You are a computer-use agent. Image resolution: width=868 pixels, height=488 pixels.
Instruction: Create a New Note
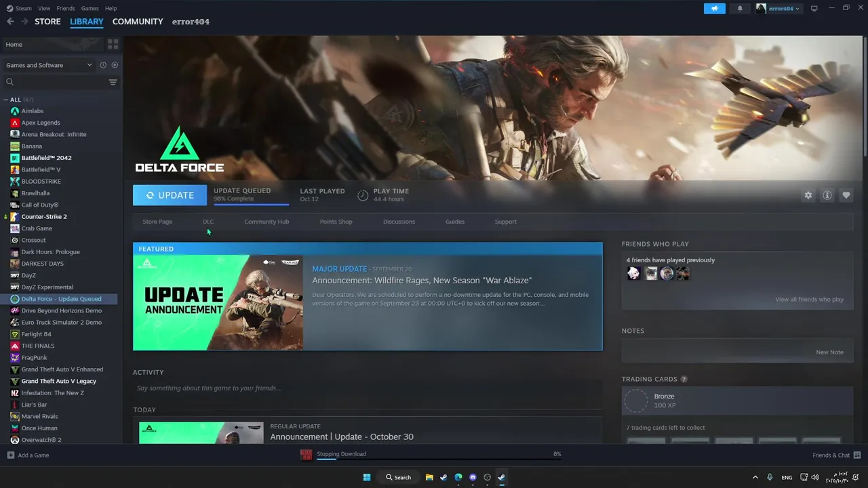[x=829, y=352]
